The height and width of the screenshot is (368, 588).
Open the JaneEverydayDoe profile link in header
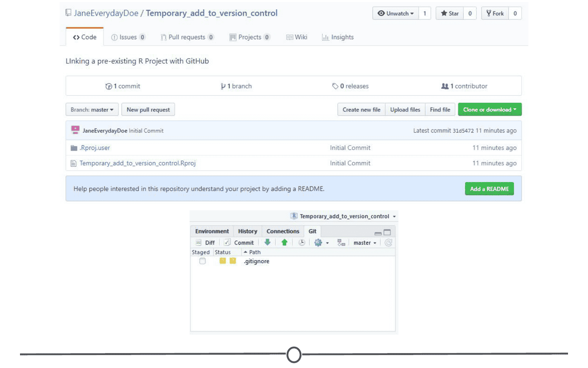tap(106, 13)
